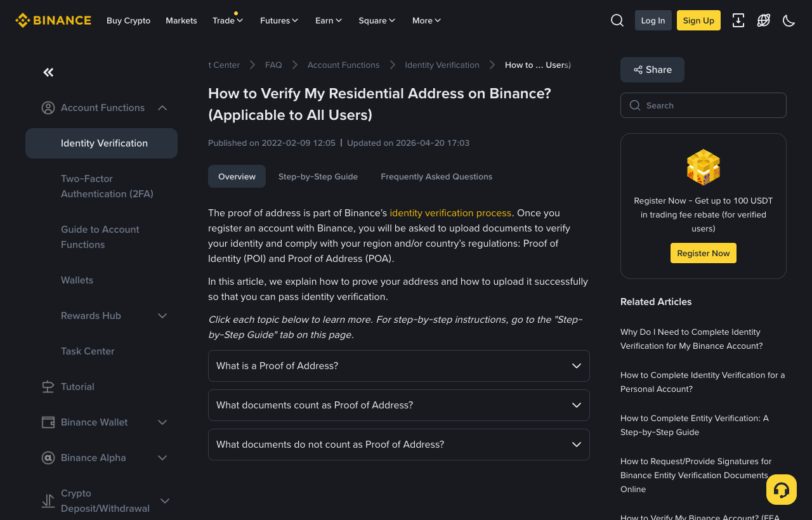Click the Binance Wallet icon
The width and height of the screenshot is (812, 520).
[x=48, y=422]
